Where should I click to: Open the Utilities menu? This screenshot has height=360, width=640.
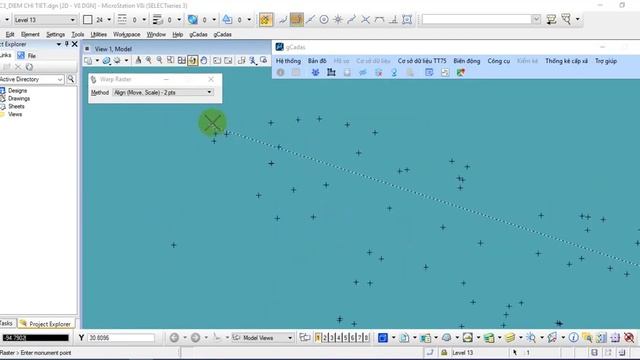pyautogui.click(x=98, y=34)
